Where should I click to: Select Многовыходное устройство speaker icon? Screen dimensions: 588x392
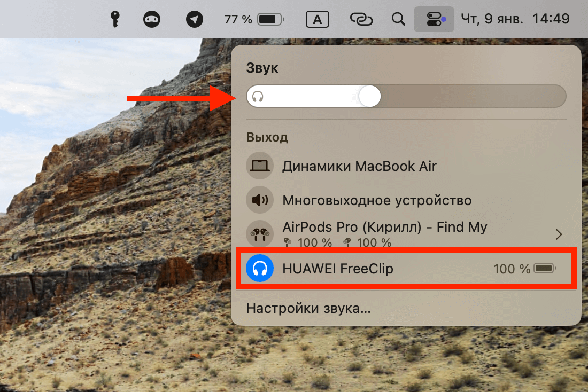pyautogui.click(x=260, y=200)
